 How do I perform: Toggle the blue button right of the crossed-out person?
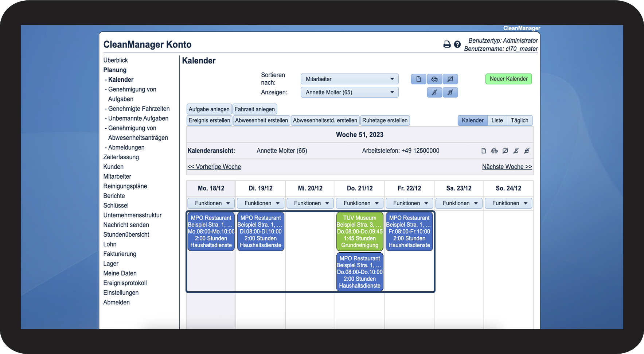click(x=450, y=93)
